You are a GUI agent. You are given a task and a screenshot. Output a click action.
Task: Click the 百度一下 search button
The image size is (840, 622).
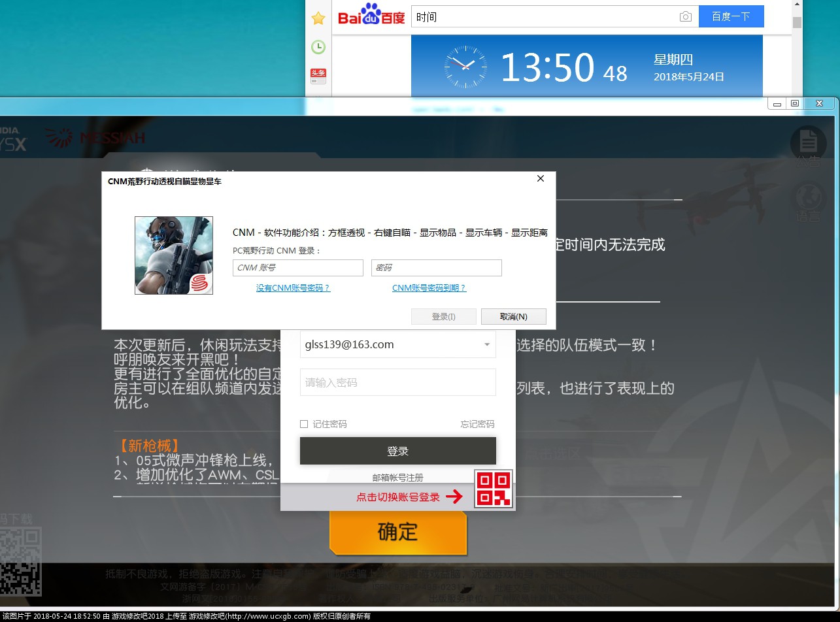731,17
